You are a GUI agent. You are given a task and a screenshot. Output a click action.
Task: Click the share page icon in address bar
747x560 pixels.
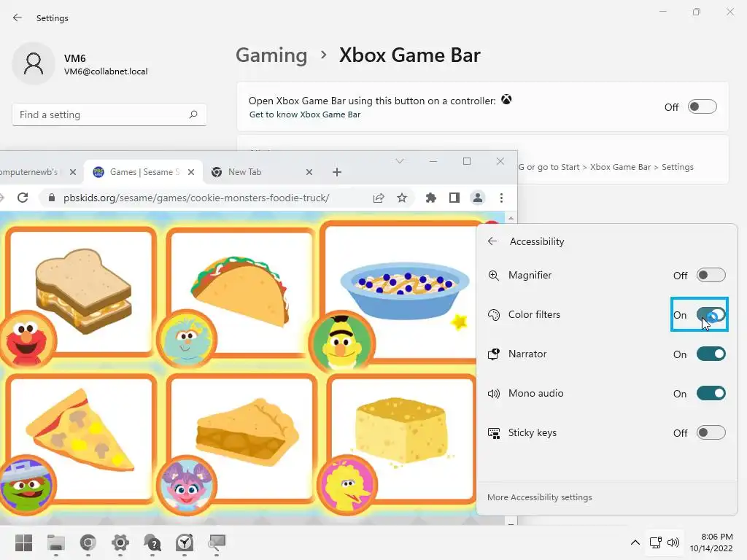(x=379, y=198)
